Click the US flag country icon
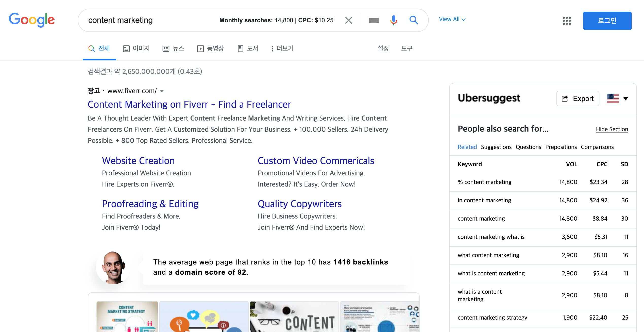Image resolution: width=644 pixels, height=332 pixels. coord(613,98)
